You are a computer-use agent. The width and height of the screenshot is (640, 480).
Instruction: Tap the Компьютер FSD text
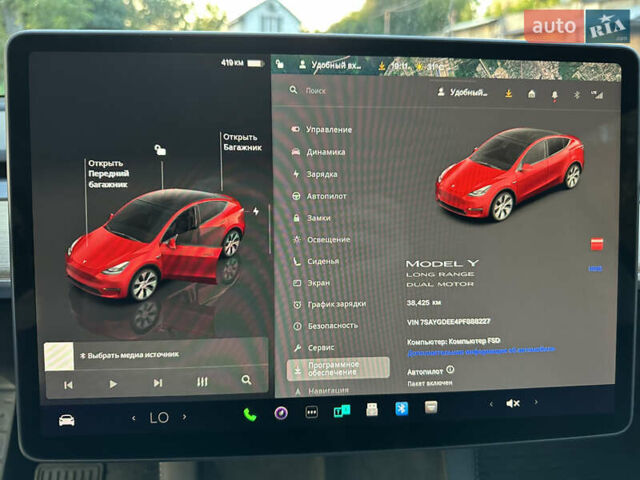453,341
